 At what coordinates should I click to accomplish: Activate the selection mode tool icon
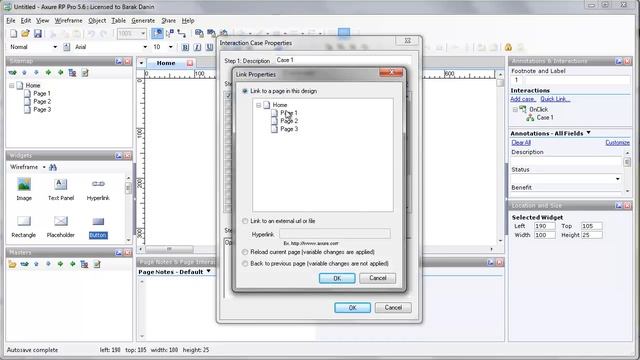(x=157, y=33)
